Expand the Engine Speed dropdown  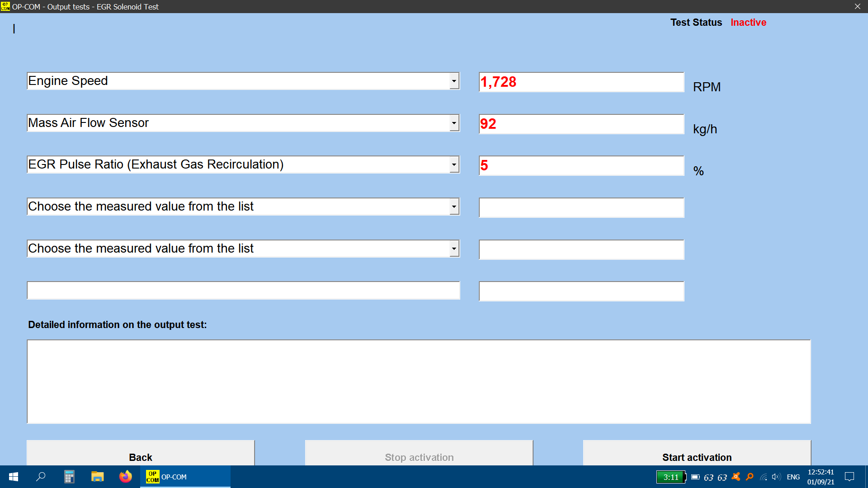454,81
